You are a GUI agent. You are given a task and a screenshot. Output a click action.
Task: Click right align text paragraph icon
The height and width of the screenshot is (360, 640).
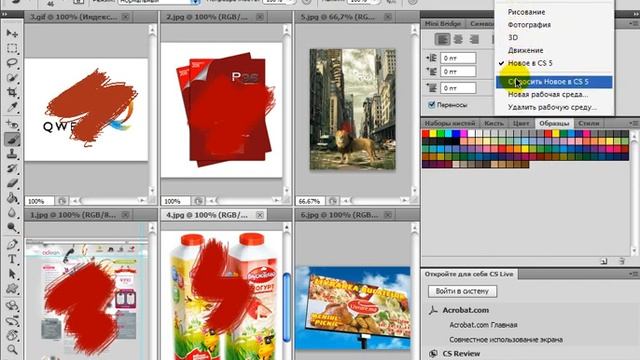[474, 39]
